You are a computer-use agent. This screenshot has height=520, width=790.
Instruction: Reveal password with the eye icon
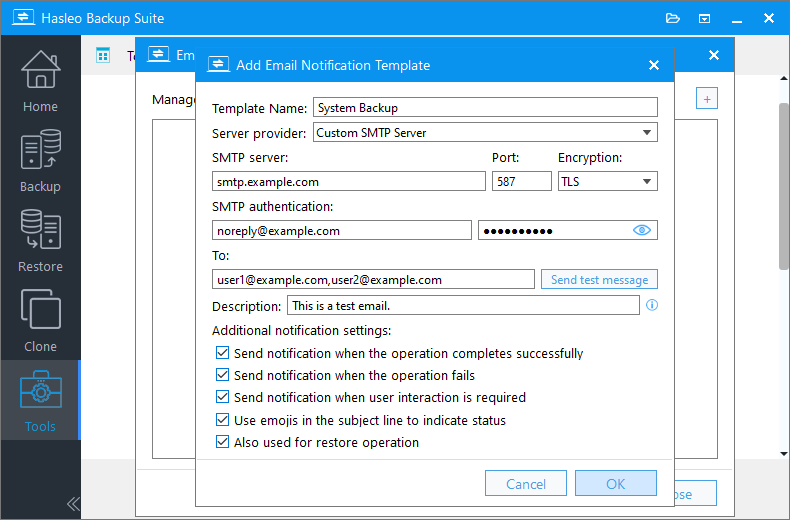click(x=641, y=230)
